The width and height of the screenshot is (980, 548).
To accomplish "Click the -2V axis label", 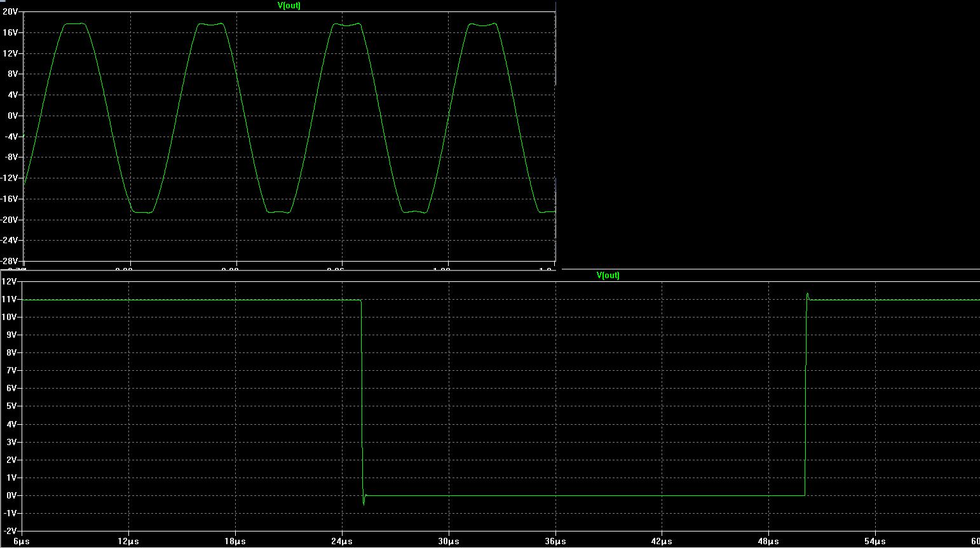I will 10,531.
